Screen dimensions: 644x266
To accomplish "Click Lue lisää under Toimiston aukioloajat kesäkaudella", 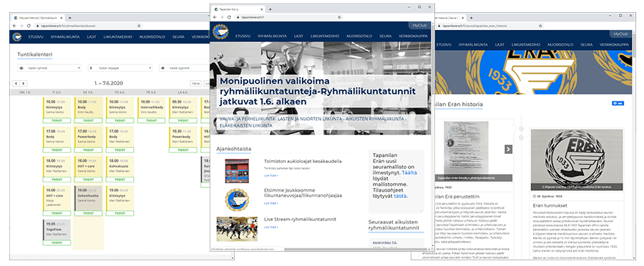I will coord(271,175).
